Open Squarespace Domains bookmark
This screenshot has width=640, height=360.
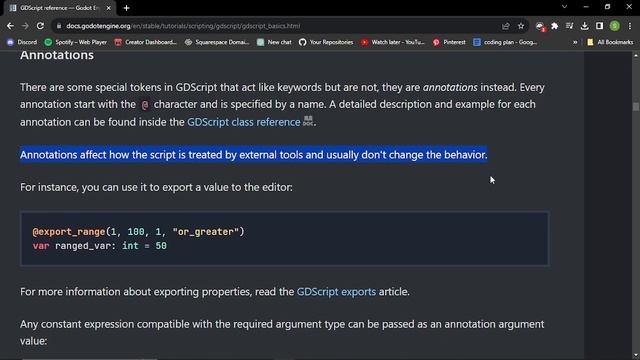click(217, 42)
